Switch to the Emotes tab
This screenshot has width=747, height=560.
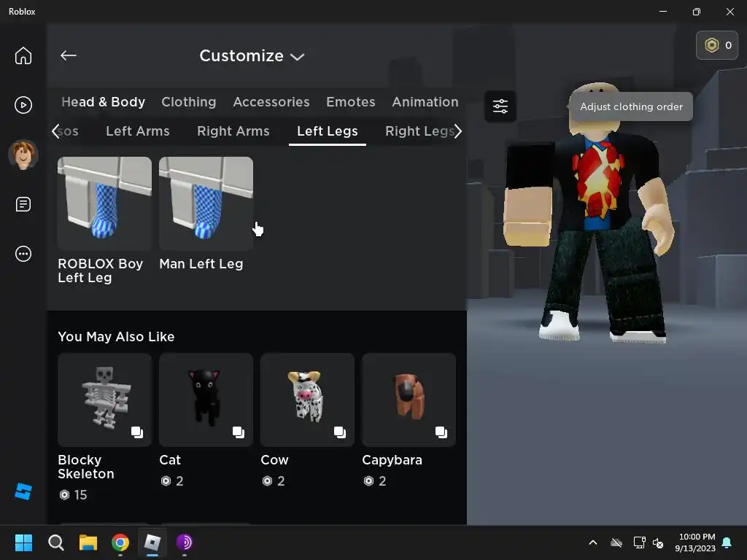[351, 102]
